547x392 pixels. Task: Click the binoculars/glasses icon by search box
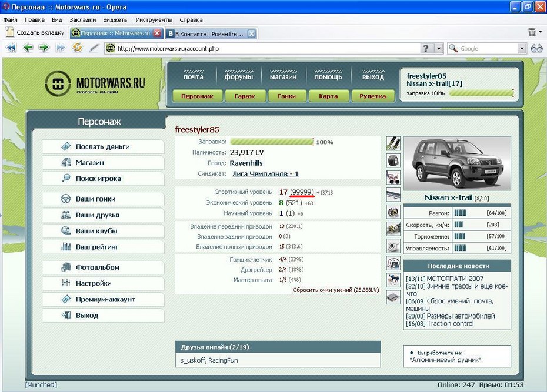click(x=536, y=48)
